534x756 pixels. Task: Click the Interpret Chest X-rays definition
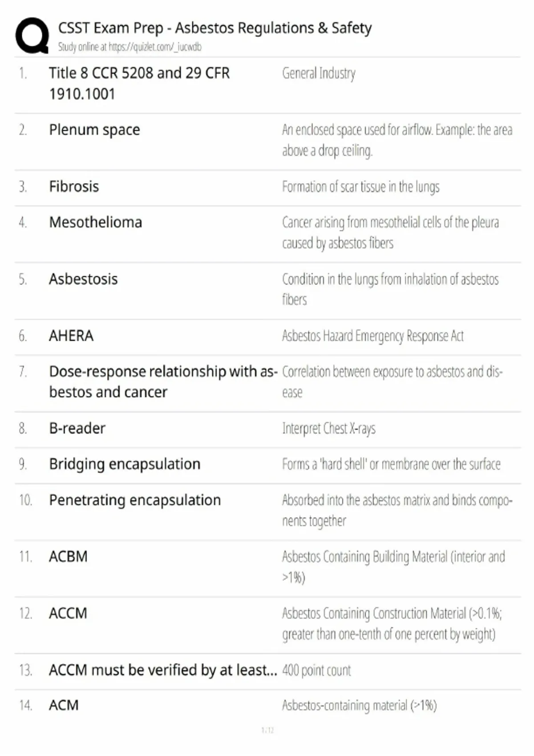329,428
